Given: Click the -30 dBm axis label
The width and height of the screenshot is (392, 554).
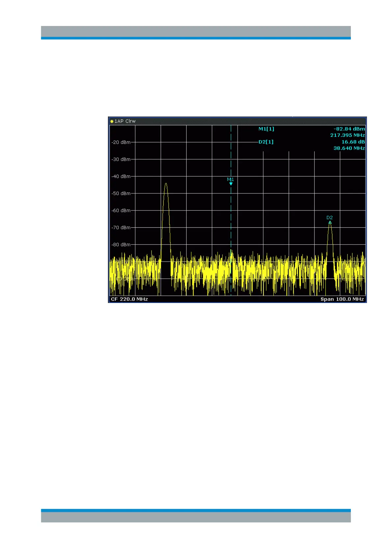Looking at the screenshot, I should coord(121,159).
